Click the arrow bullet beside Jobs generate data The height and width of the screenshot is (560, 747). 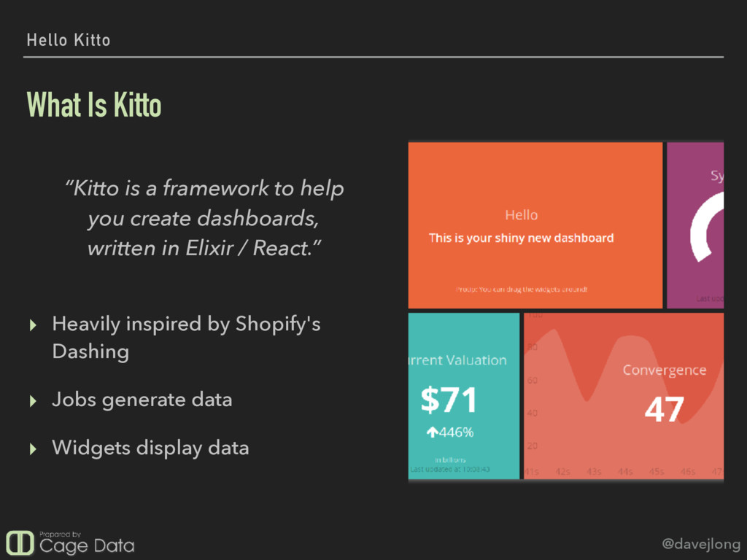tap(33, 401)
